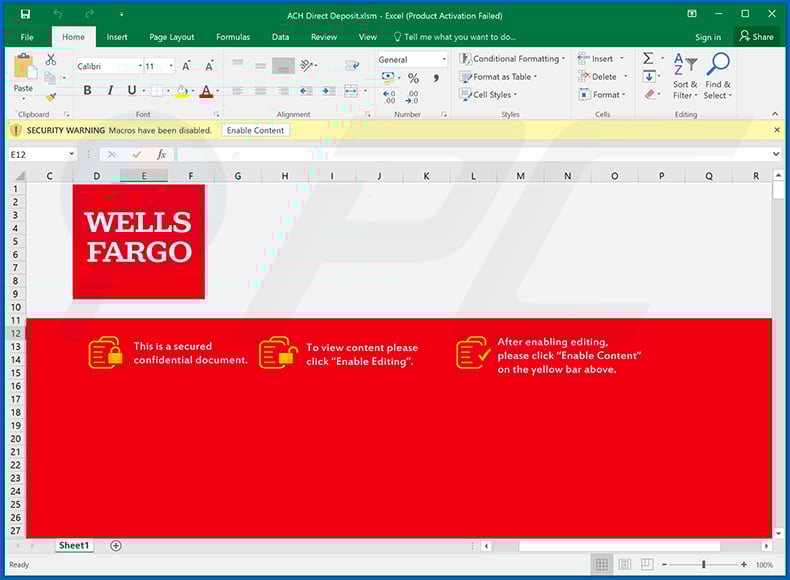Open Sort & Filter options
Viewport: 790px width, 580px height.
[685, 76]
